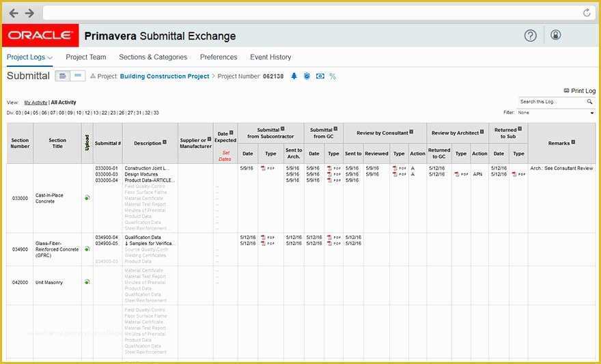Click section number 034900
The width and height of the screenshot is (601, 364).
pos(20,249)
